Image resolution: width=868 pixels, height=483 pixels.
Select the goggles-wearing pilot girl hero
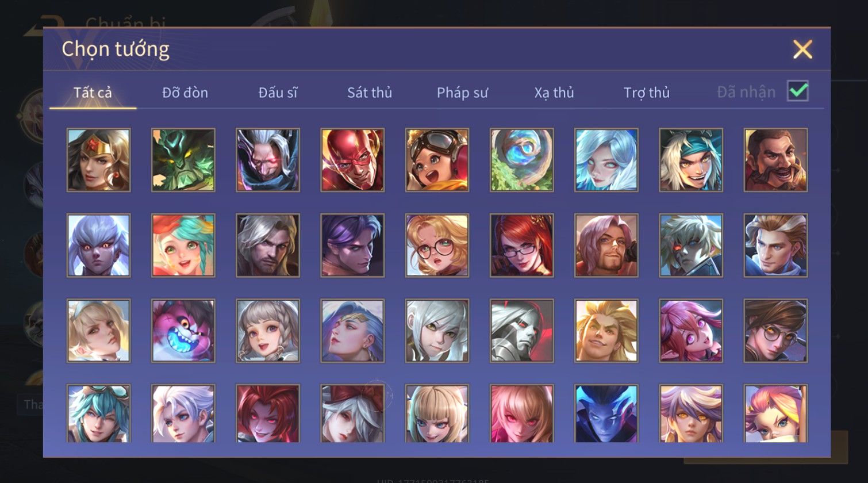pyautogui.click(x=437, y=160)
